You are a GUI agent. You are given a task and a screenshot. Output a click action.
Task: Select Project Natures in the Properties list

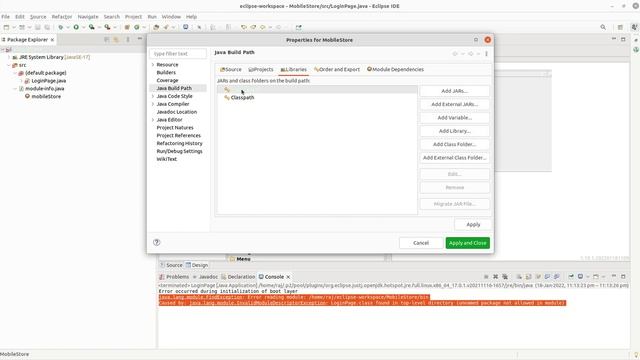click(x=175, y=127)
